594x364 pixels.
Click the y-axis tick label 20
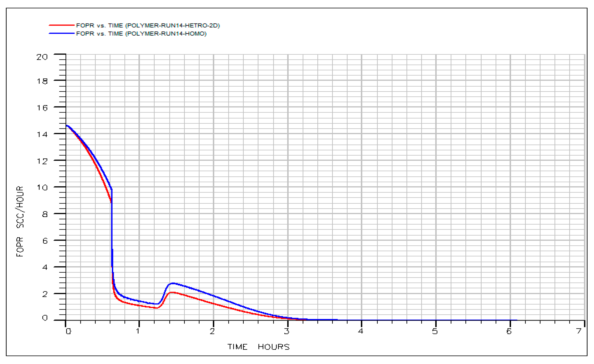(x=42, y=57)
